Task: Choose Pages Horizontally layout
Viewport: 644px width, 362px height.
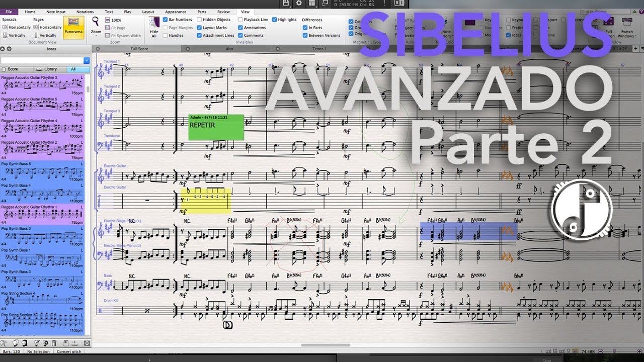Action: [47, 27]
